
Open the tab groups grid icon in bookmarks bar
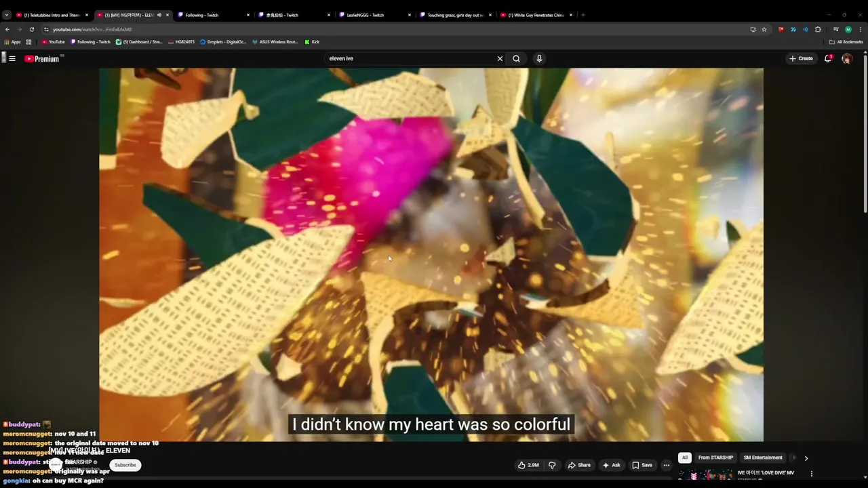pyautogui.click(x=28, y=42)
